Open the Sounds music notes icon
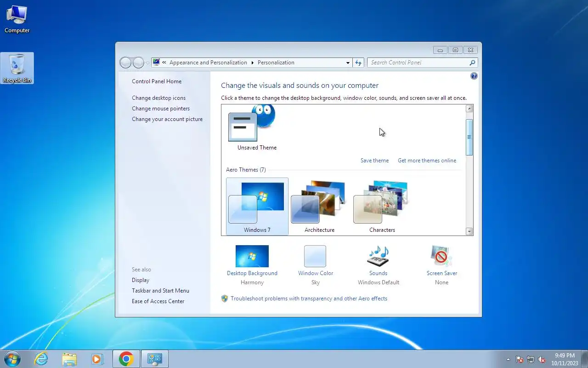Image resolution: width=588 pixels, height=368 pixels. [379, 256]
